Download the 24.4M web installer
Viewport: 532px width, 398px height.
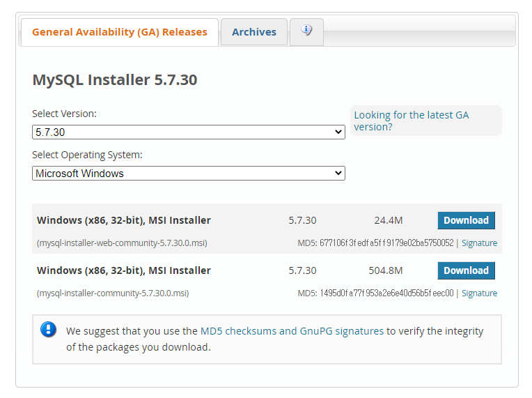pyautogui.click(x=466, y=220)
